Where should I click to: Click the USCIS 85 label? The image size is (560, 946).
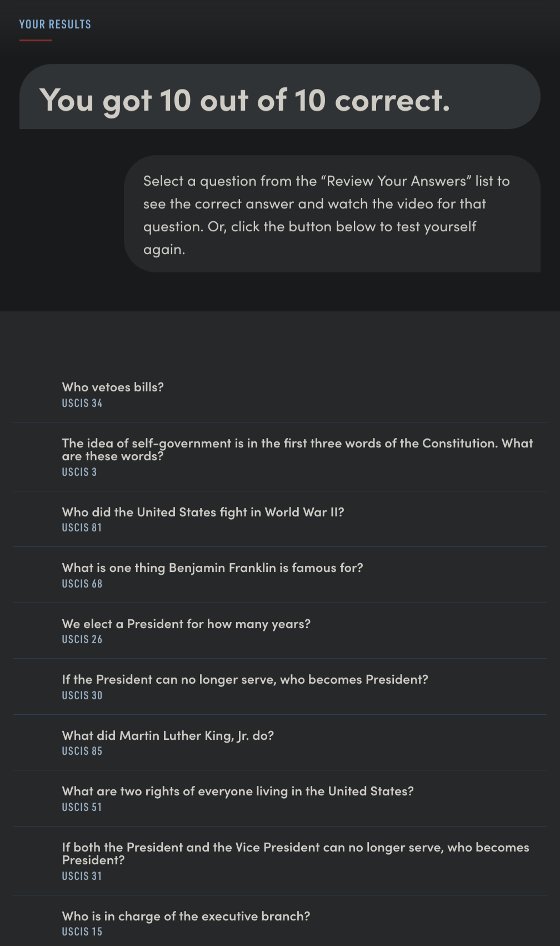pos(82,751)
